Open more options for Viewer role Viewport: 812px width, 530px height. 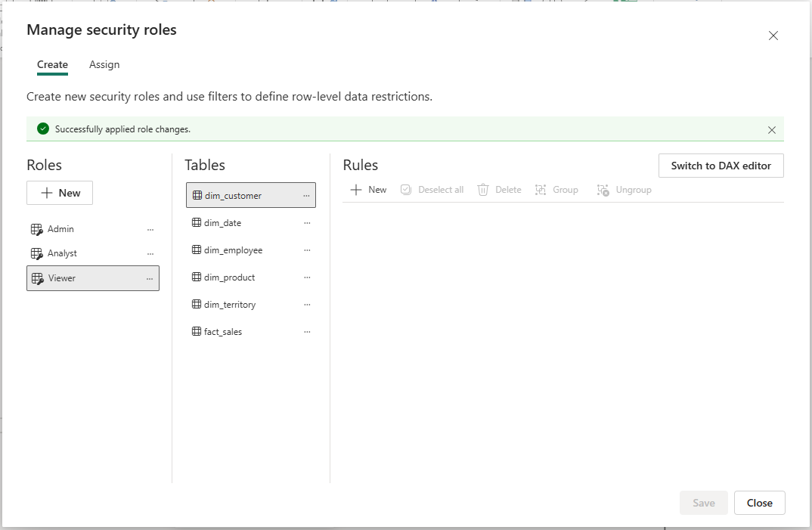tap(150, 279)
